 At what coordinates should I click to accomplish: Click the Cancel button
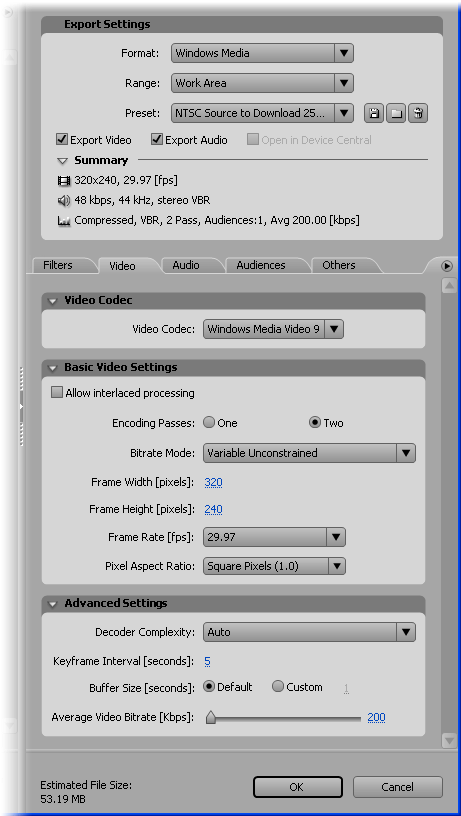pos(398,787)
